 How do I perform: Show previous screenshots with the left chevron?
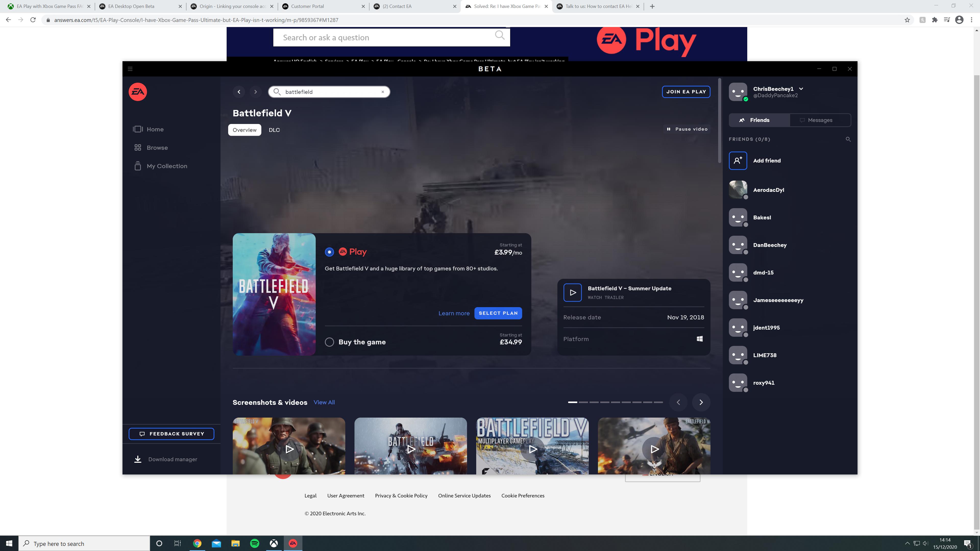click(x=678, y=402)
